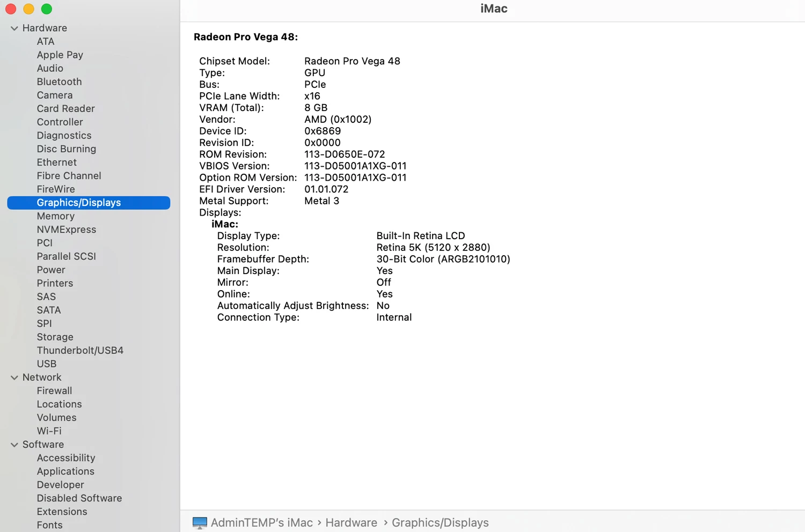Show FireWire information
Screen dimensions: 805x532
[56, 189]
